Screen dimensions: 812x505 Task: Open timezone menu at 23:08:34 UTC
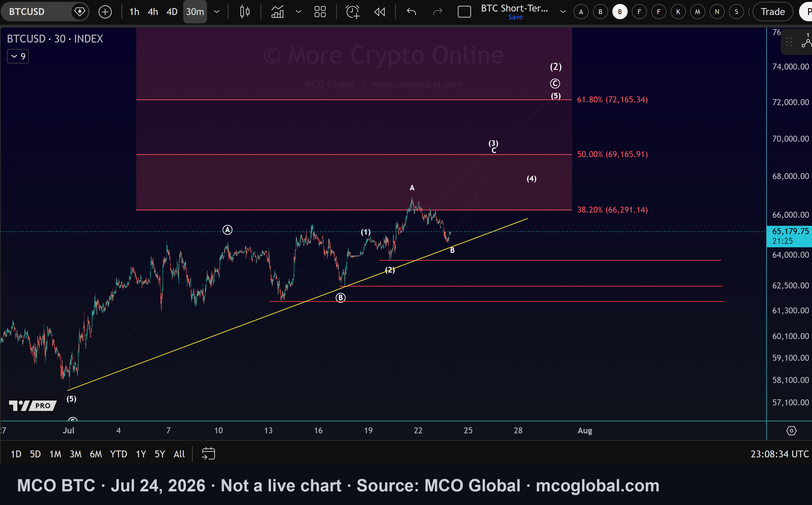780,454
